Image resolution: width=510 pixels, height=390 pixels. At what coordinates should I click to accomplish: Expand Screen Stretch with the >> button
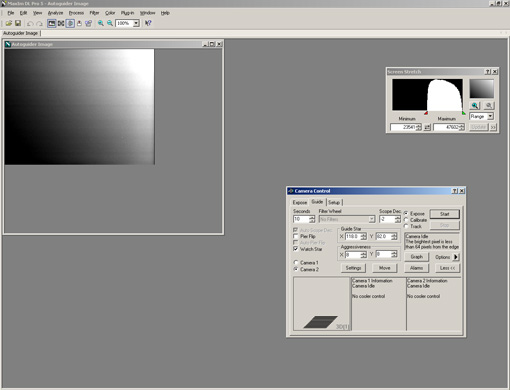[493, 127]
